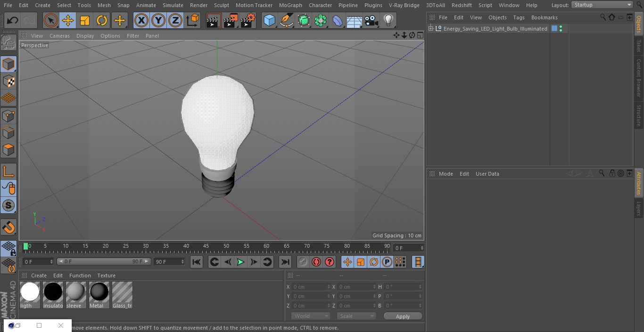Switch to Content Browser tab
Screen dimensions: 644x332
(x=639, y=78)
